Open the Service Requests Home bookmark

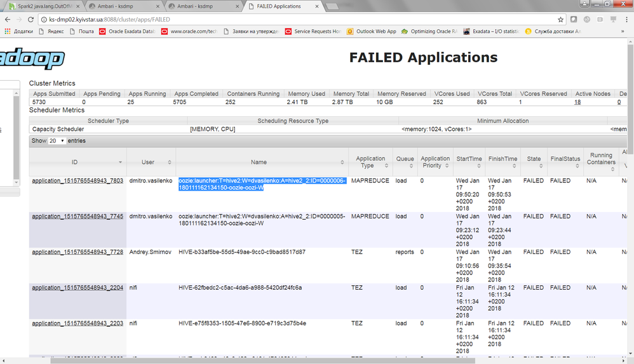[313, 31]
